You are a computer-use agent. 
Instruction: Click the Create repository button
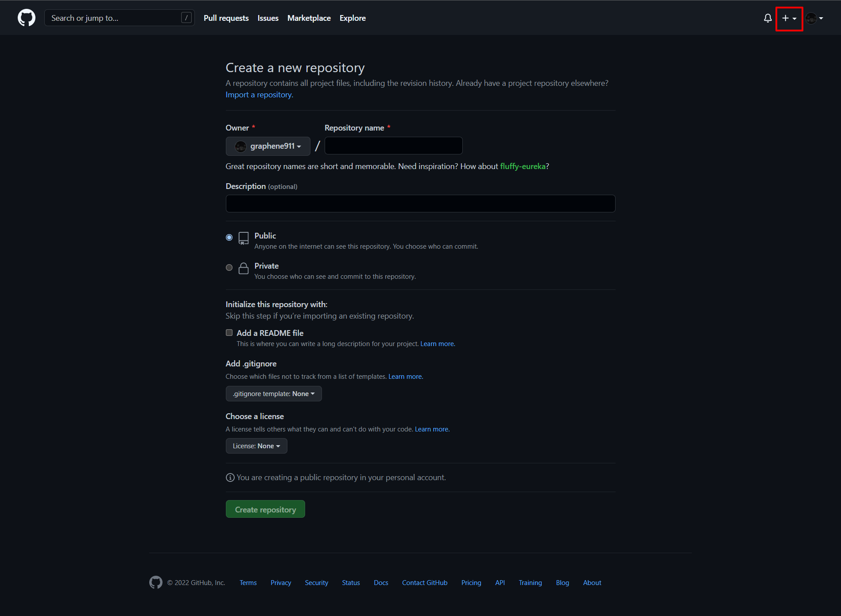[x=265, y=509]
